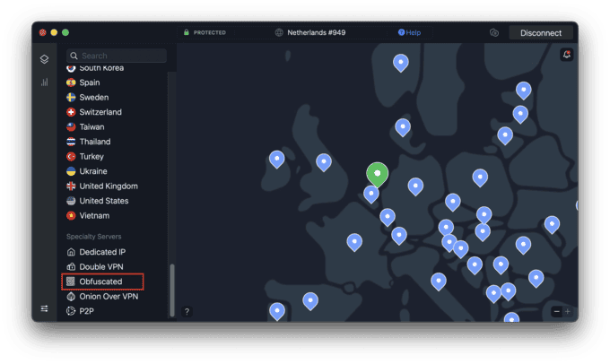Image resolution: width=610 pixels, height=364 pixels.
Task: Choose Onion Over VPN specialty server
Action: tap(109, 297)
